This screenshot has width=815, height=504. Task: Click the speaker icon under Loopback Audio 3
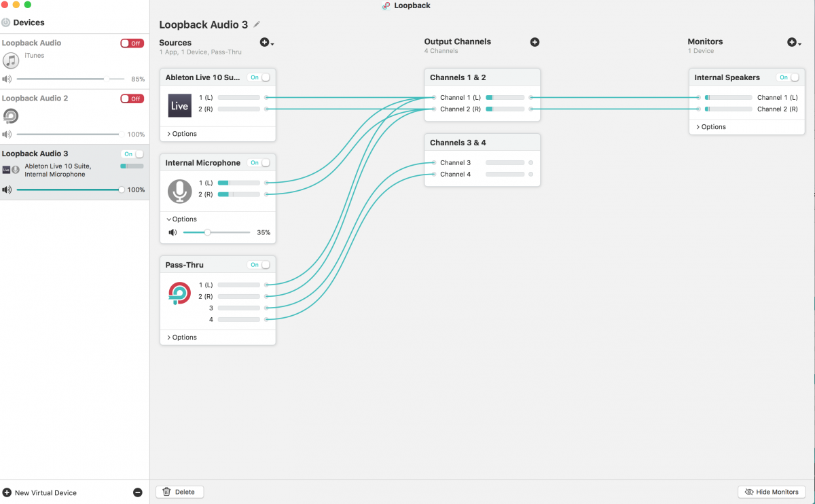pos(7,190)
